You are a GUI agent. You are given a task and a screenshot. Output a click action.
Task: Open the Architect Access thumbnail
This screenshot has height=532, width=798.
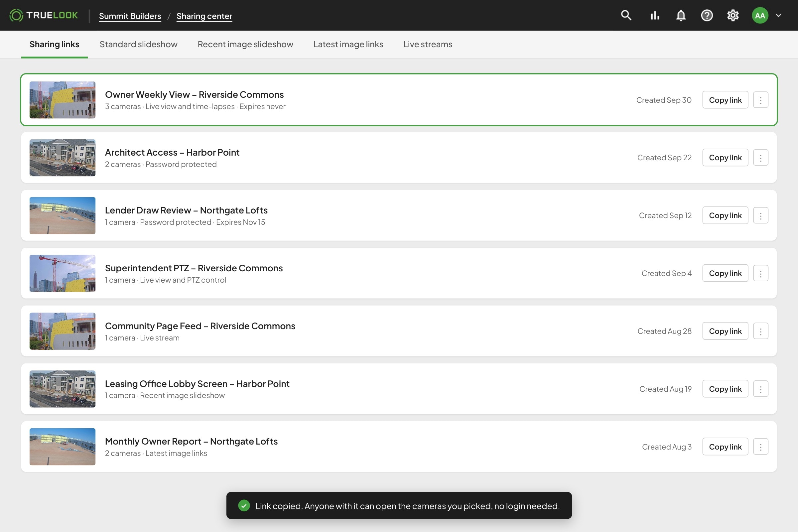tap(63, 157)
